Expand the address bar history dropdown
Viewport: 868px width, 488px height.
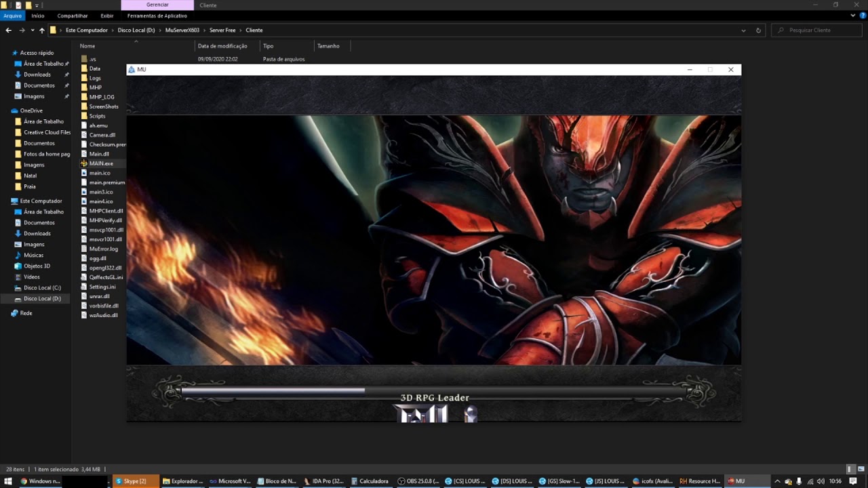pyautogui.click(x=744, y=30)
